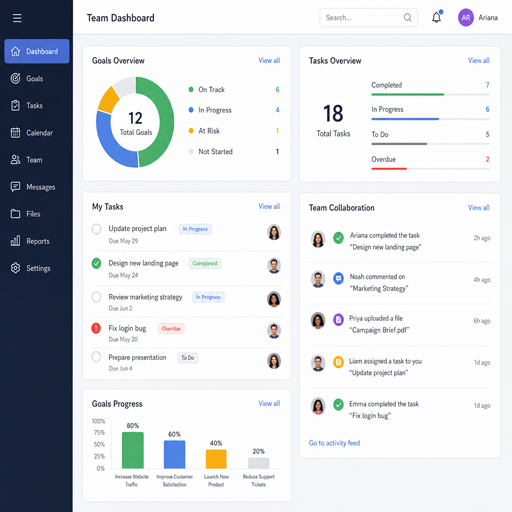Click On Track legend entry
Image resolution: width=512 pixels, height=512 pixels.
[234, 89]
